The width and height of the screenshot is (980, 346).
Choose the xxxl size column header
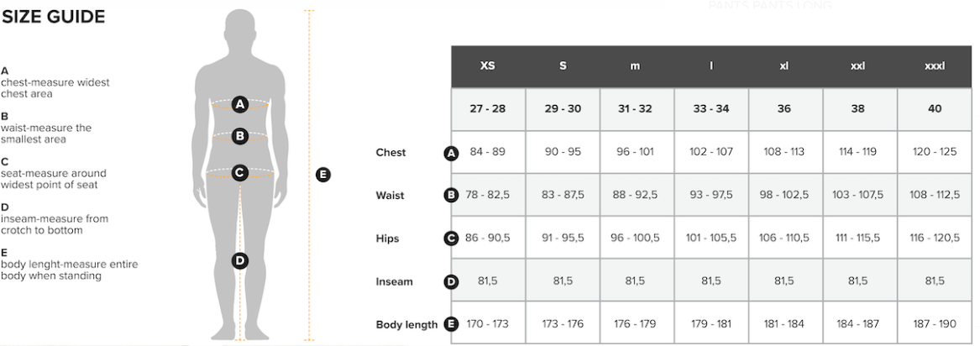click(935, 66)
